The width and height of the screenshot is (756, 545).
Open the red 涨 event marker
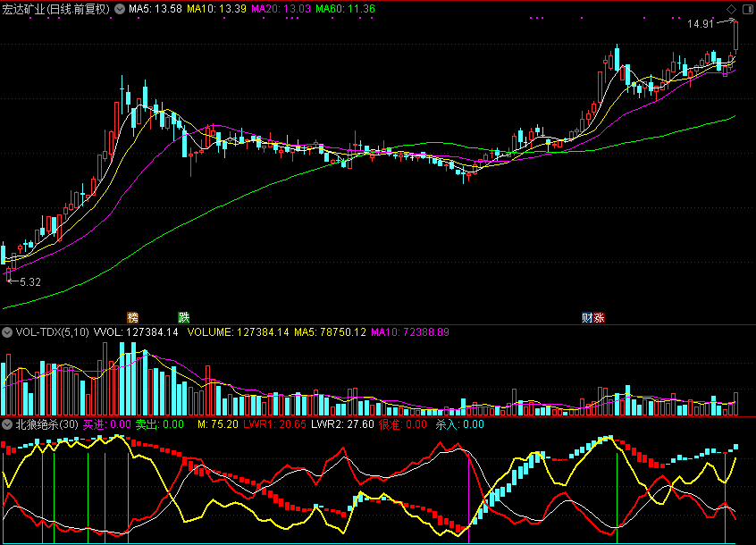[599, 317]
